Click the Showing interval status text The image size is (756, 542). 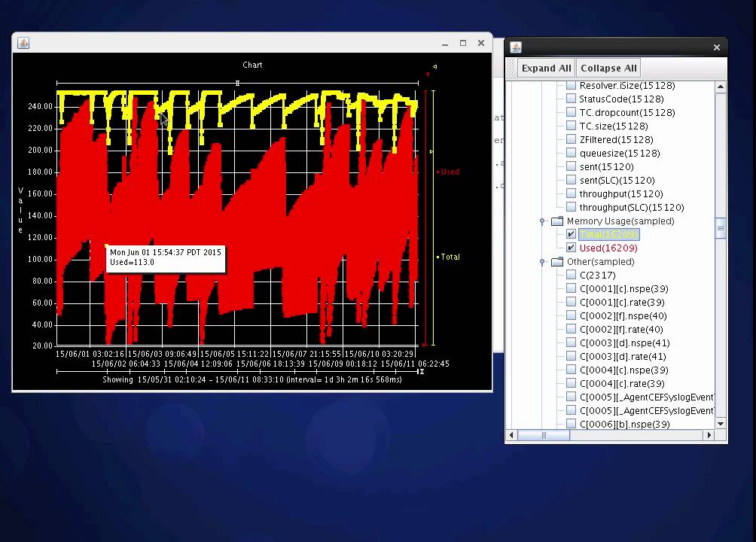click(252, 379)
